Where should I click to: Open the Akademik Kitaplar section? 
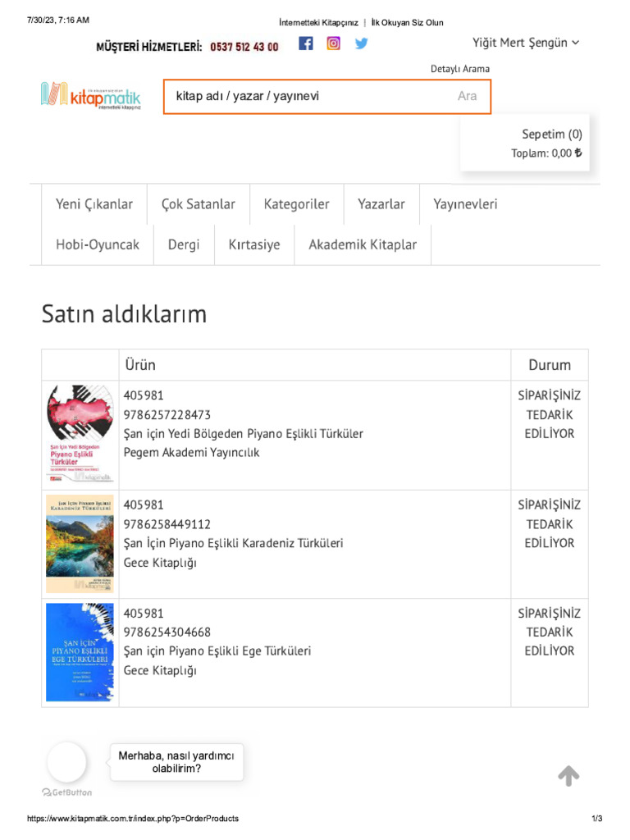363,244
